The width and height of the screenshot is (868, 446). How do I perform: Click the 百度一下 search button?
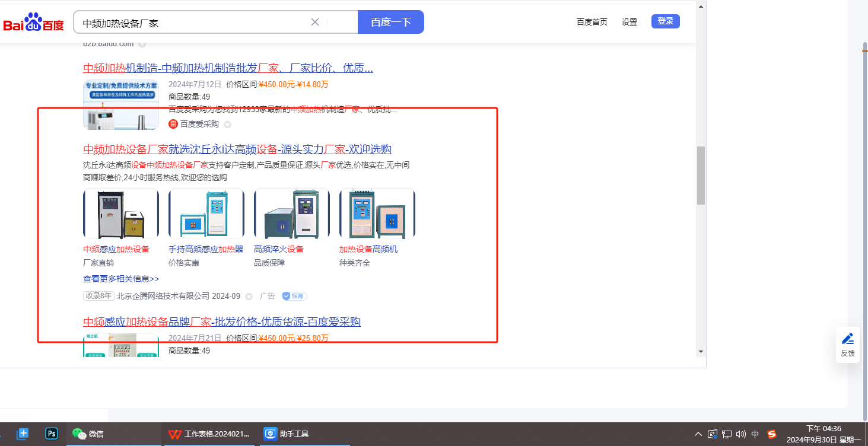click(x=391, y=22)
